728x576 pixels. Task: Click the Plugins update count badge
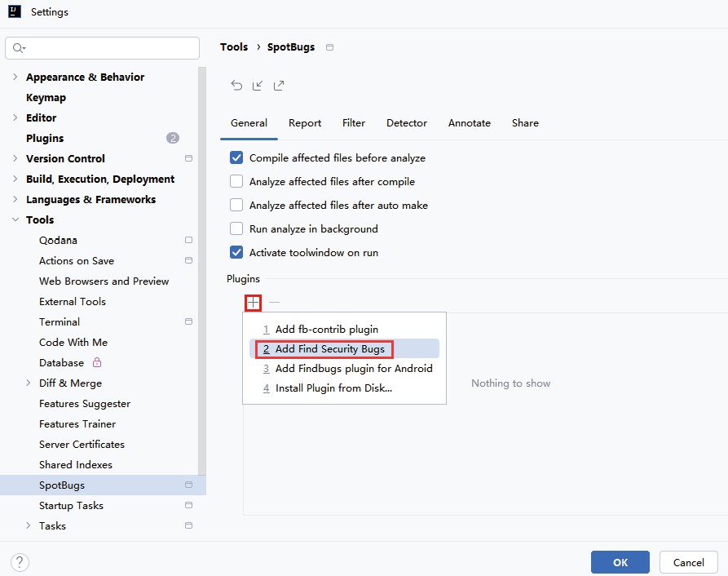pos(173,138)
